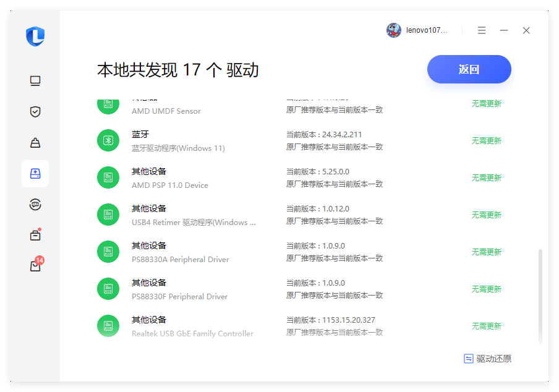Click the driver list vertical scrollbar
This screenshot has width=559, height=392.
tap(540, 296)
